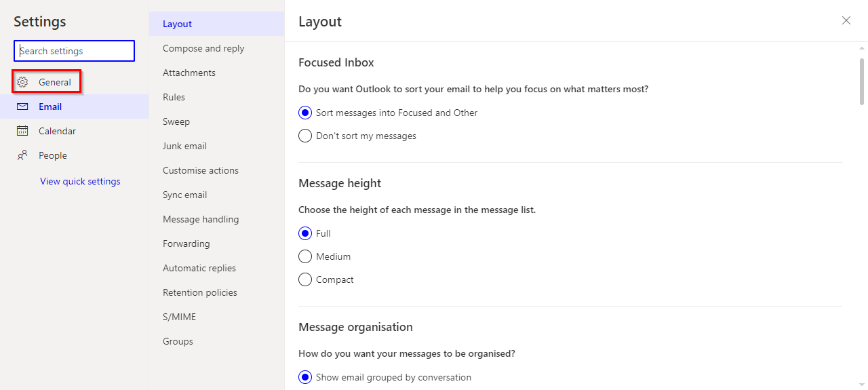
Task: Click the Layout pane vertical scrollbar
Action: pos(862,81)
